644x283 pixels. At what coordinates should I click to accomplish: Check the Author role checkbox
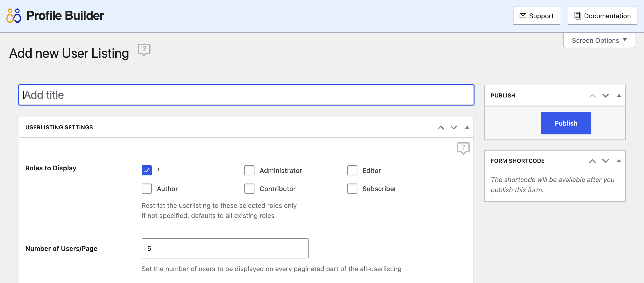(147, 189)
